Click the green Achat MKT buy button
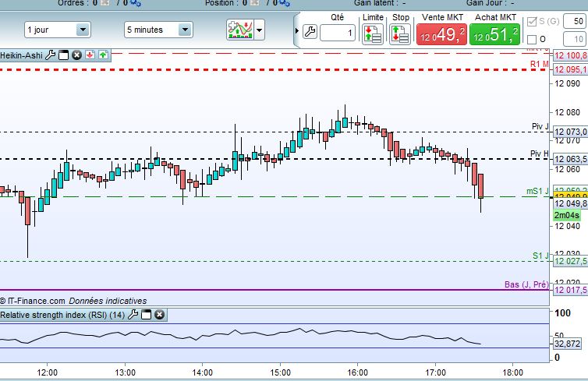The width and height of the screenshot is (588, 381). [x=495, y=34]
